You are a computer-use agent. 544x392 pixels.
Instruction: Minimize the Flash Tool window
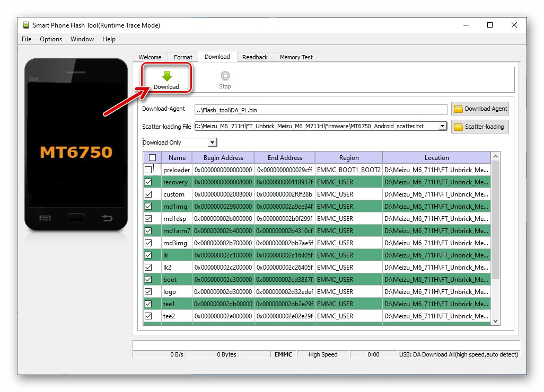(466, 25)
